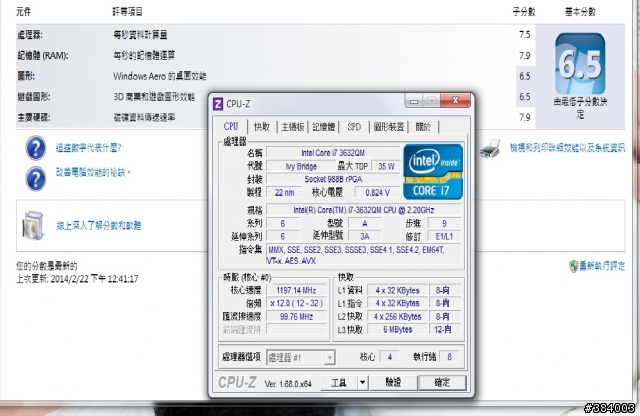Click the CPU-Z version text Ver. 1.68.0.x64
This screenshot has height=416, width=640.
288,384
